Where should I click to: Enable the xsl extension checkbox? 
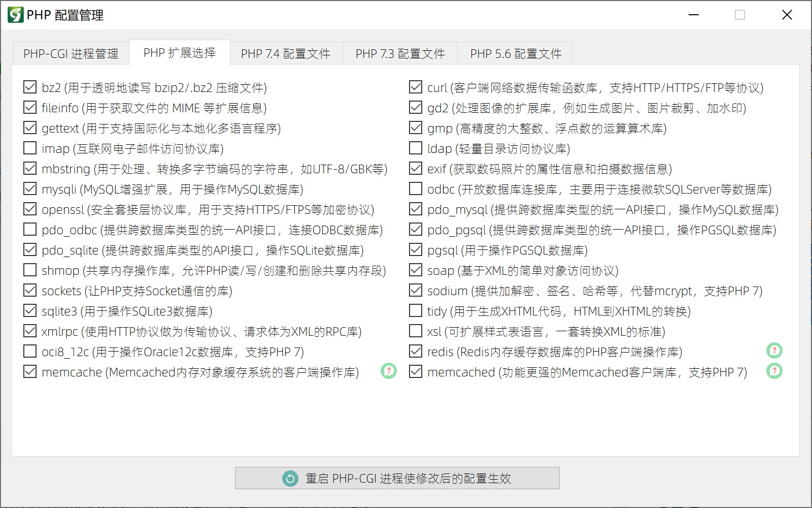pyautogui.click(x=416, y=331)
